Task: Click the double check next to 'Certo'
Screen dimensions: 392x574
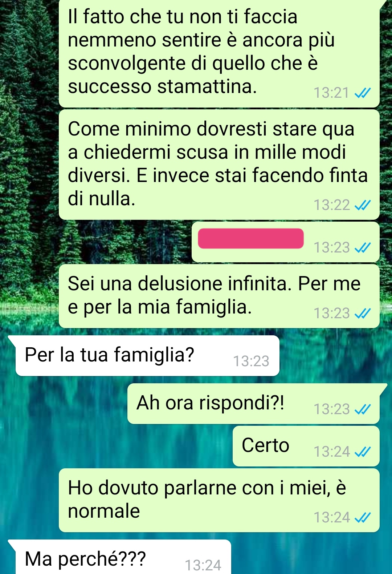Action: 362,452
